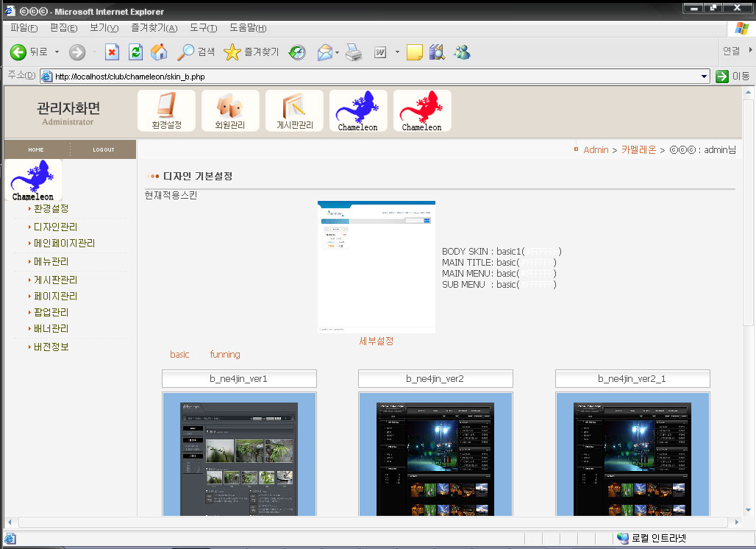Viewport: 756px width, 549px height.
Task: Expand the address bar dropdown arrow
Action: [x=705, y=77]
